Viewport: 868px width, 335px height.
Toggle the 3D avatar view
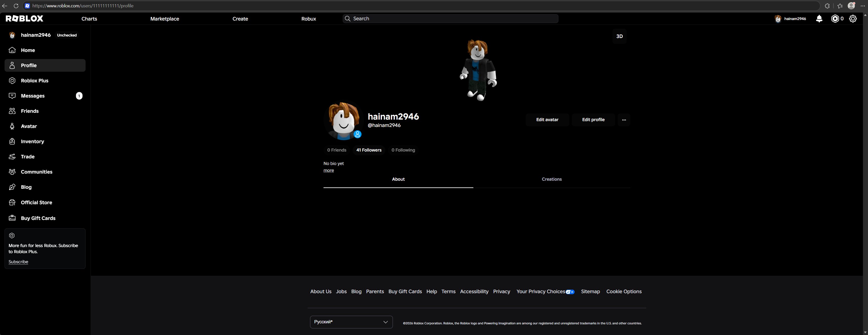coord(619,36)
